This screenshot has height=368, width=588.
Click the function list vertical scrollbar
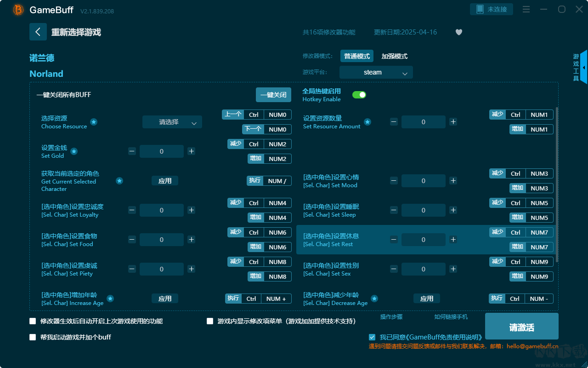point(557,184)
